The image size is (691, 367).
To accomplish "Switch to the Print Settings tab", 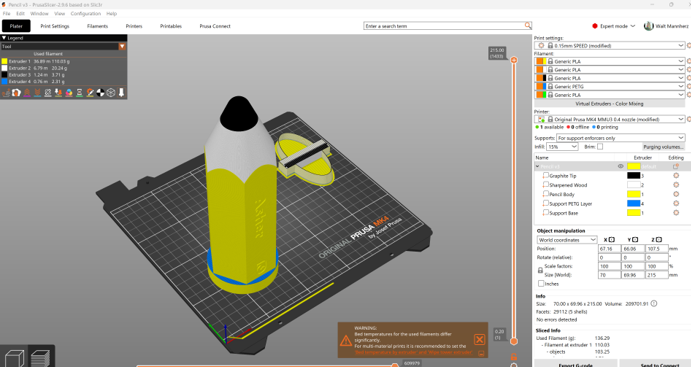I will pos(55,26).
